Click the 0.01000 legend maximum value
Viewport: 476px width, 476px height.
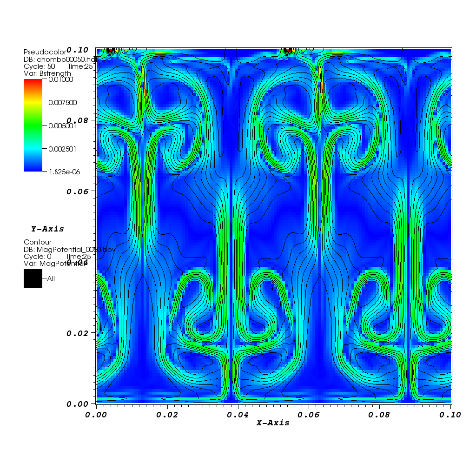point(61,79)
